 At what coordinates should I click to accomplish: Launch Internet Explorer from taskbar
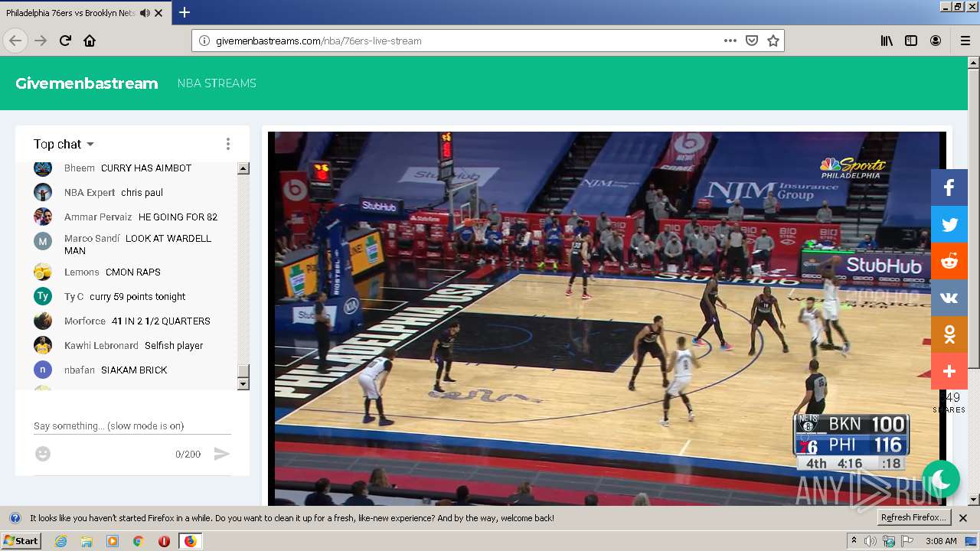[60, 541]
